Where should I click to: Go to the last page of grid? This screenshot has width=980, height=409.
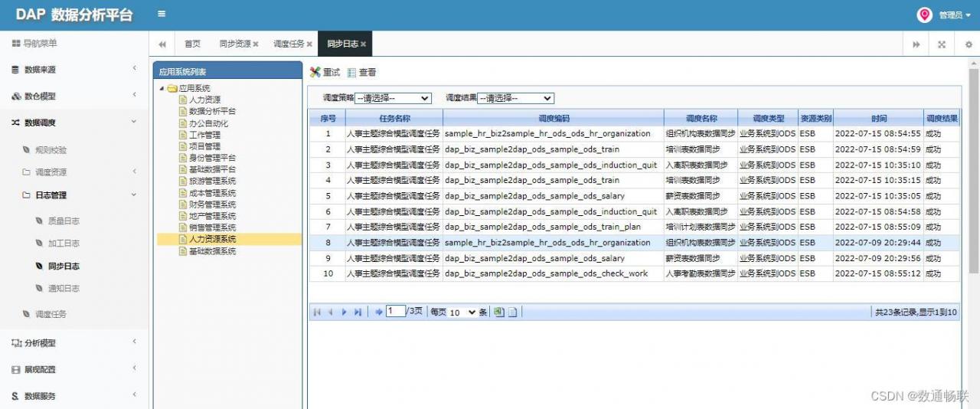pyautogui.click(x=358, y=312)
